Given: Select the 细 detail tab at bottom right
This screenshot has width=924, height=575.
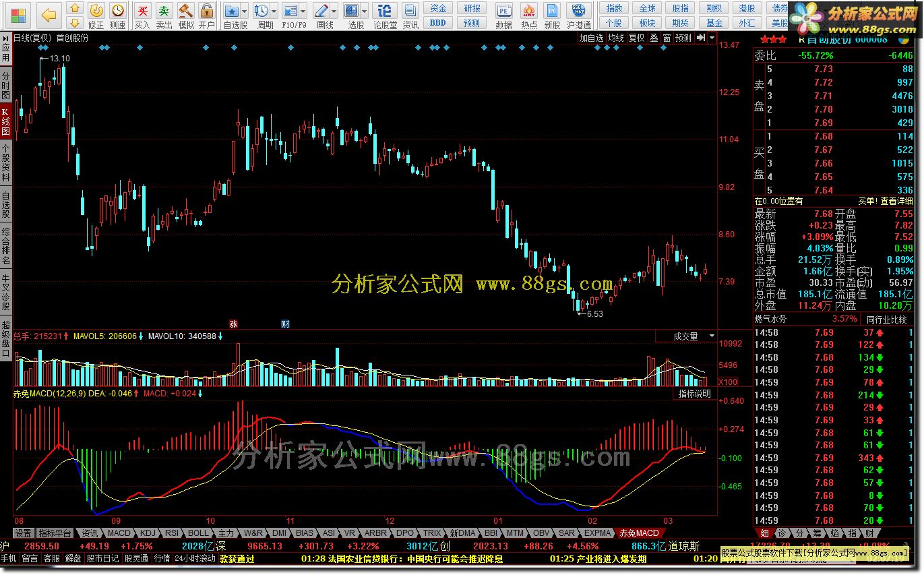Looking at the screenshot, I should (764, 534).
